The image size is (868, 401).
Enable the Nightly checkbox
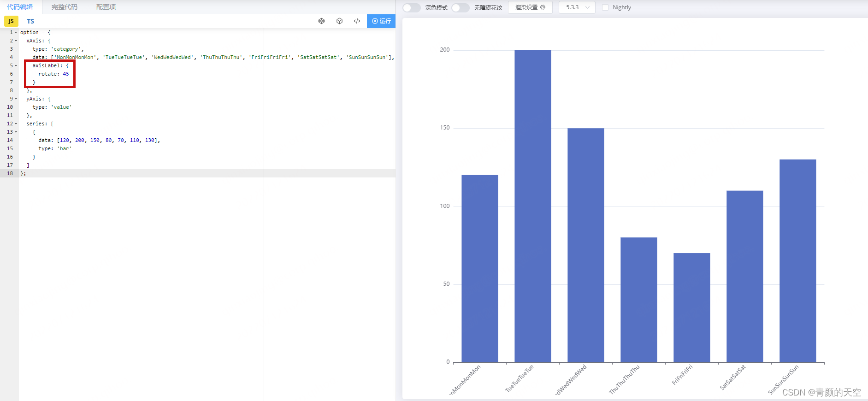pyautogui.click(x=605, y=7)
